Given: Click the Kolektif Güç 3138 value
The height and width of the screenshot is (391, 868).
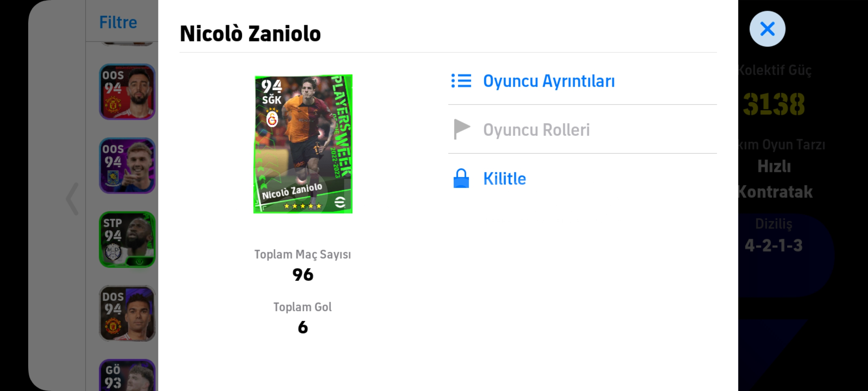Looking at the screenshot, I should click(774, 104).
